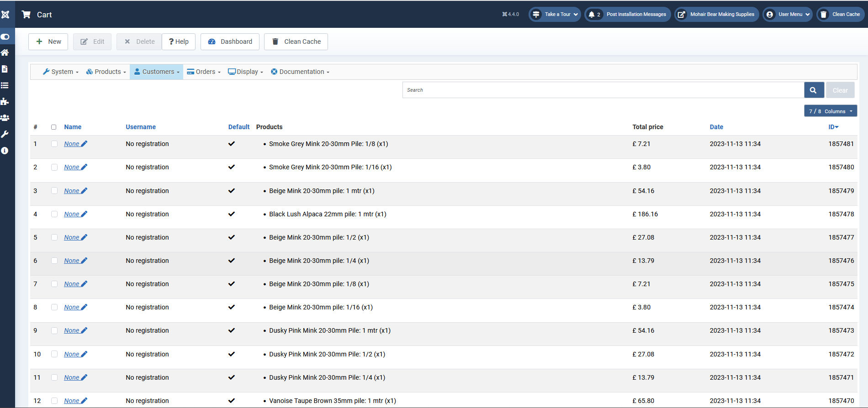Select checkbox for row 5

(54, 237)
